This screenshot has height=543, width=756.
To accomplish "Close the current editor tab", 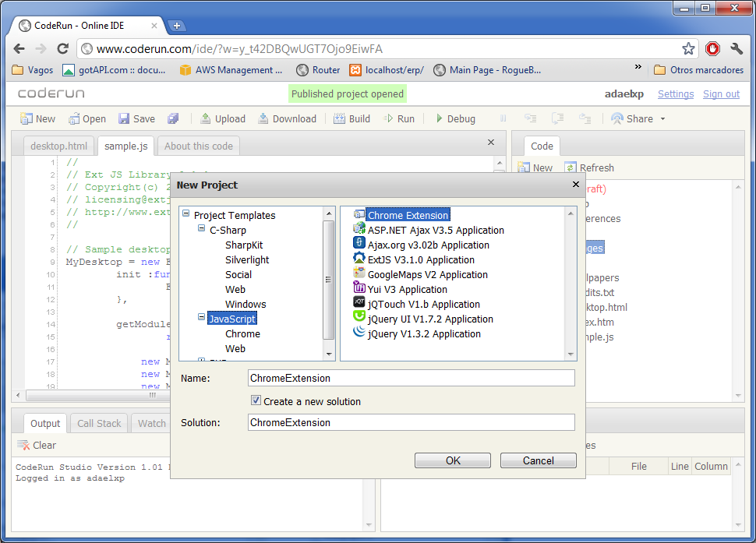I will [x=491, y=142].
